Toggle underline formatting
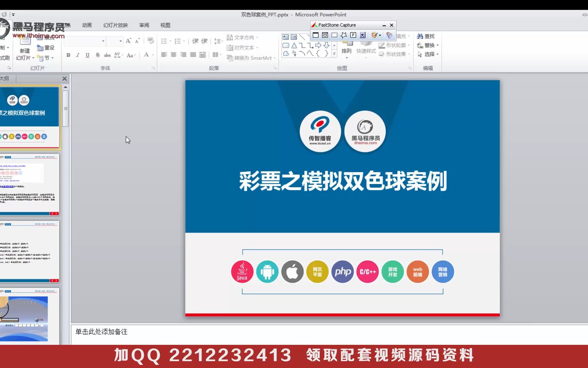 tap(87, 55)
